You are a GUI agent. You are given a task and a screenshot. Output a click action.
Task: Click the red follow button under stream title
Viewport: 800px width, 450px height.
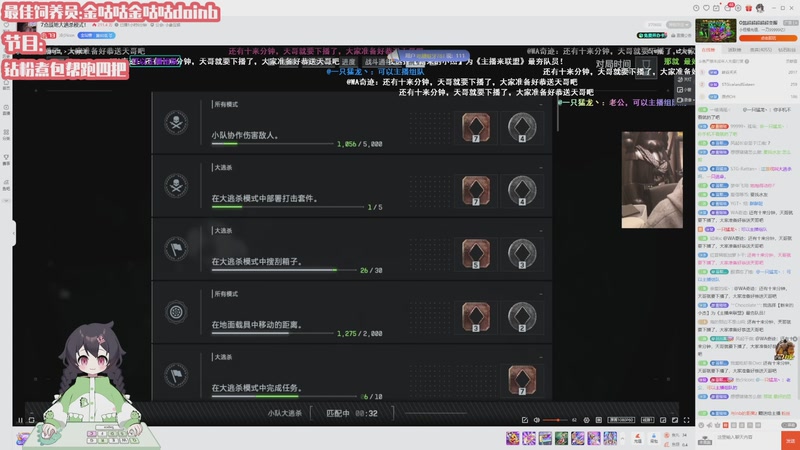(49, 35)
